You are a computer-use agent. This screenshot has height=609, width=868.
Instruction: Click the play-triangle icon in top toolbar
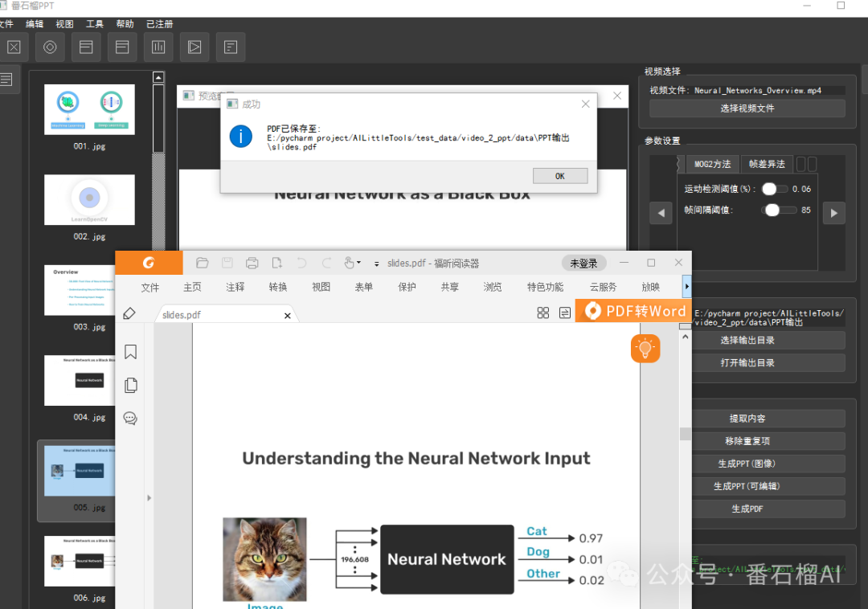(194, 47)
